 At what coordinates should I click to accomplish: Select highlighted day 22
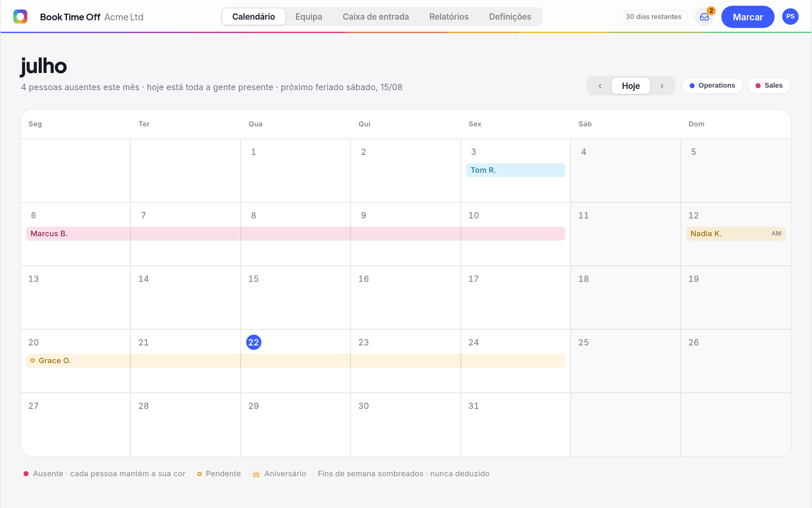click(x=254, y=342)
